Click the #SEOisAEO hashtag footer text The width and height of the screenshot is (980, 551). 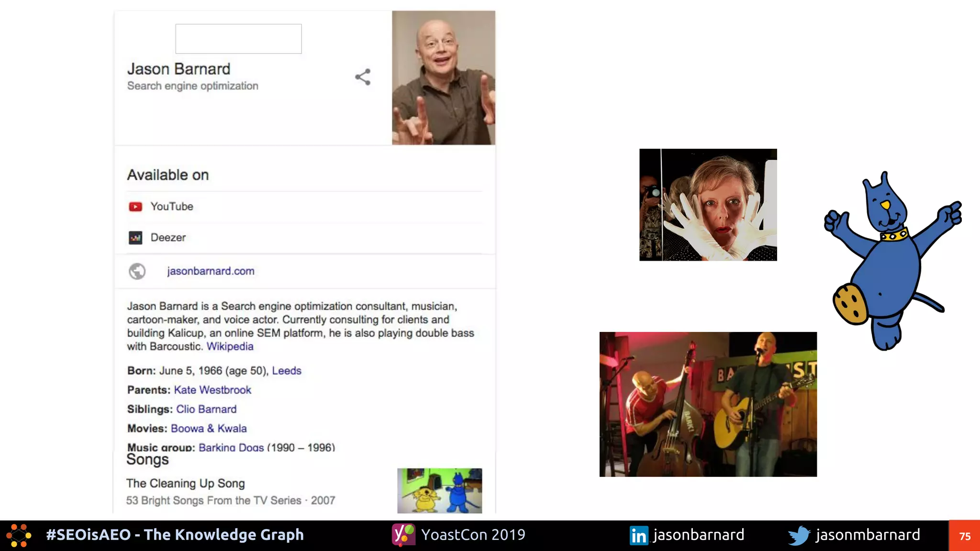point(175,535)
